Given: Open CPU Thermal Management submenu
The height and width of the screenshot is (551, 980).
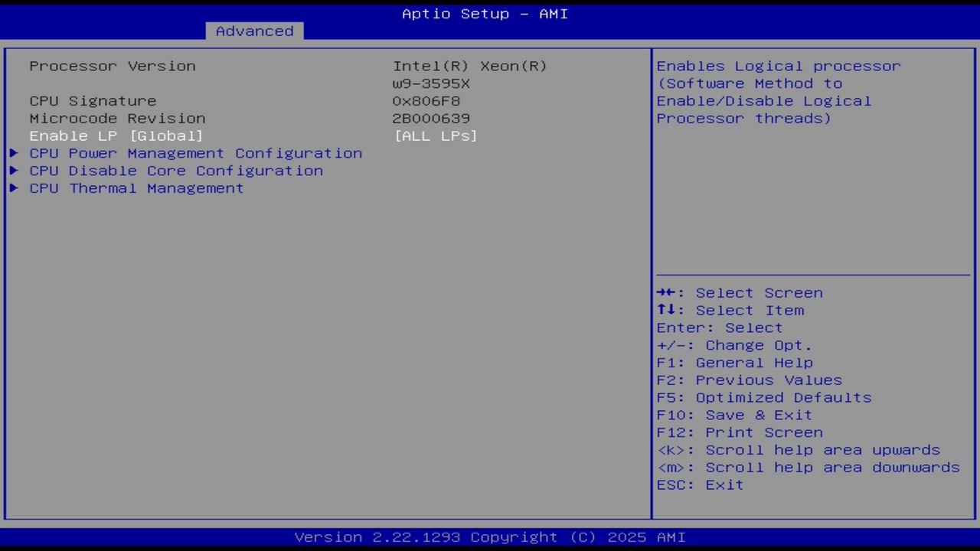Looking at the screenshot, I should [136, 188].
